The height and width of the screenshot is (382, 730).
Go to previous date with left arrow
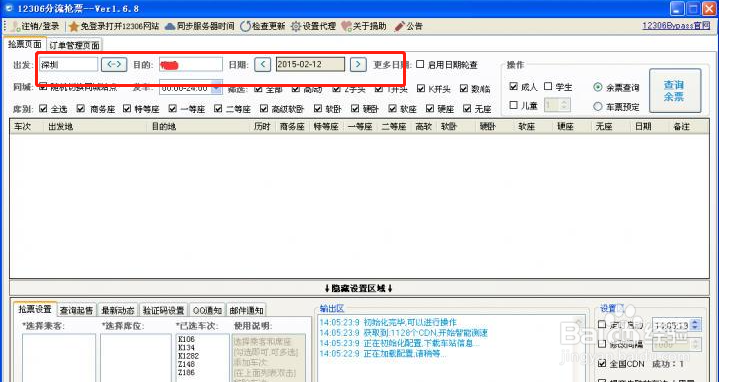click(263, 64)
